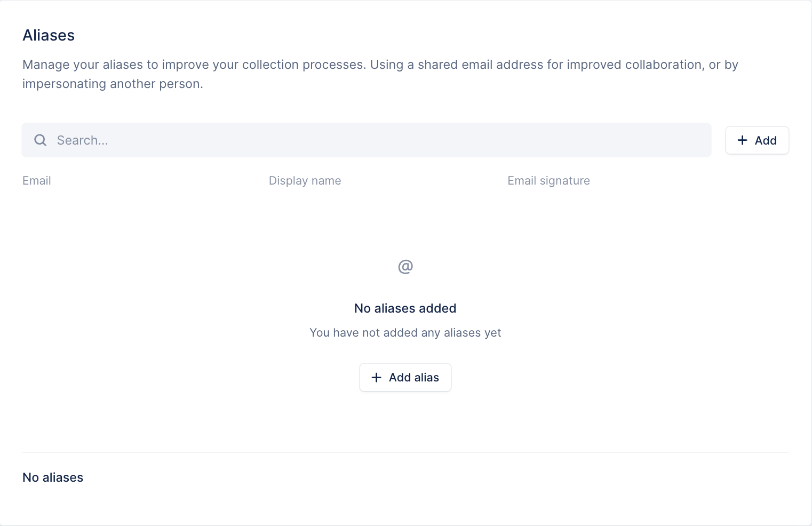Click the Email column header
This screenshot has height=526, width=812.
point(36,180)
